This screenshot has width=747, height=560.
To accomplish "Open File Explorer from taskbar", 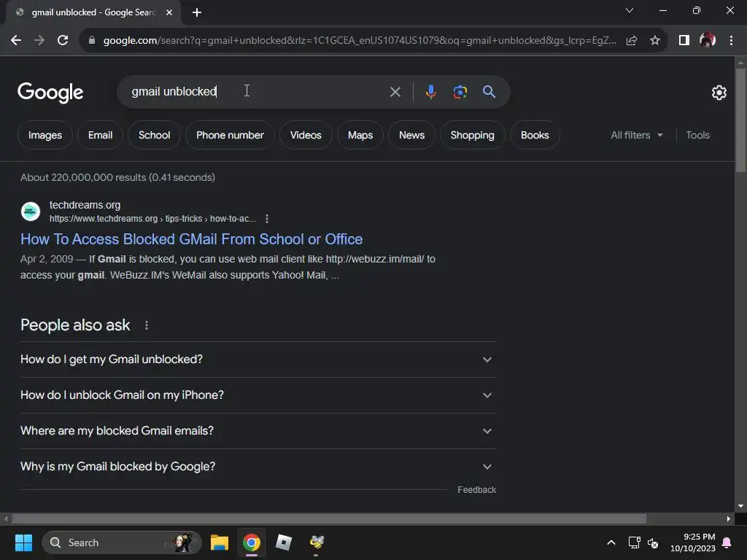I will point(220,542).
